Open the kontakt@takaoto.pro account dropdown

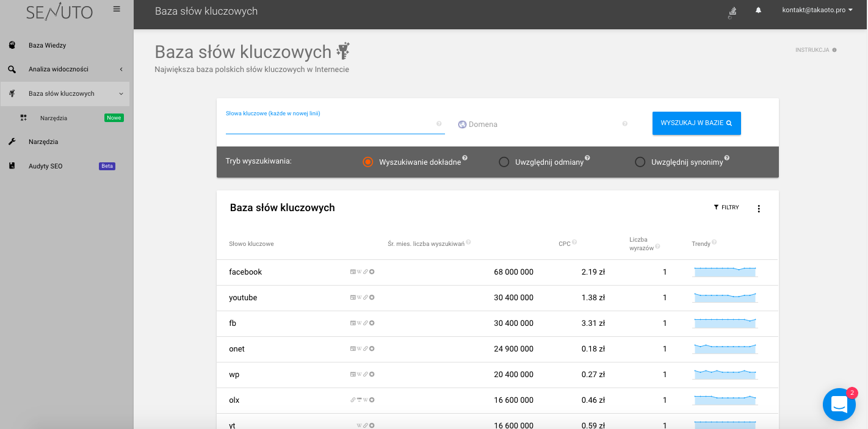point(817,10)
